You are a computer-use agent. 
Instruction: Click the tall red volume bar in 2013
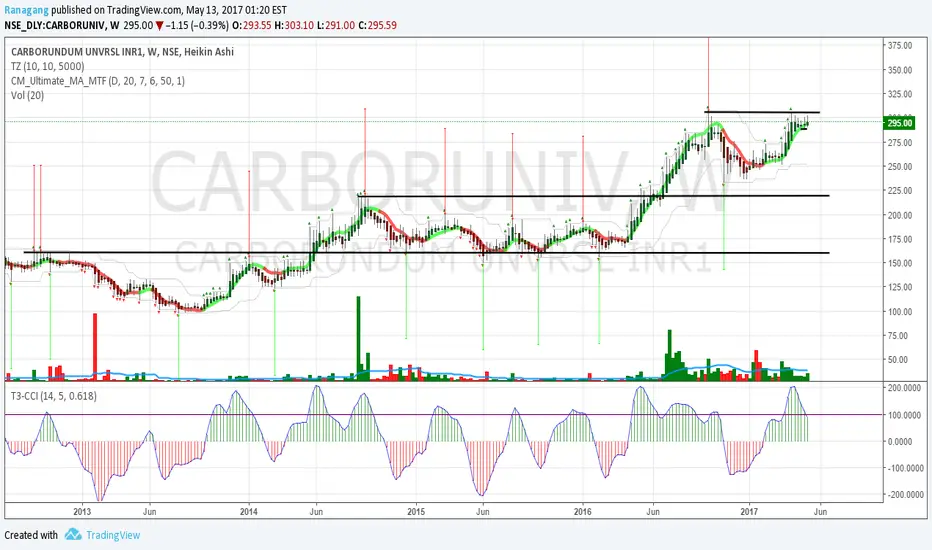[95, 347]
